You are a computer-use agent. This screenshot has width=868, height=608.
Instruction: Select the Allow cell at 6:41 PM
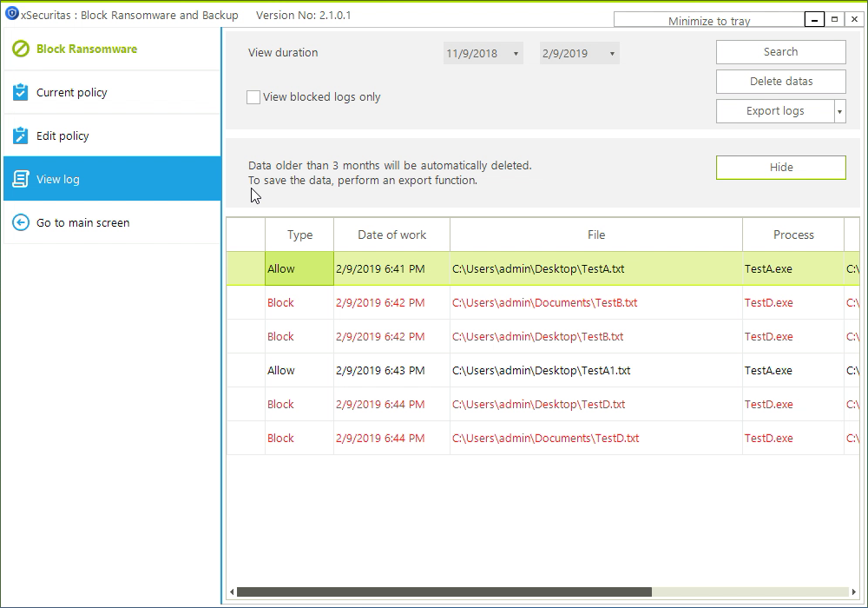click(299, 268)
